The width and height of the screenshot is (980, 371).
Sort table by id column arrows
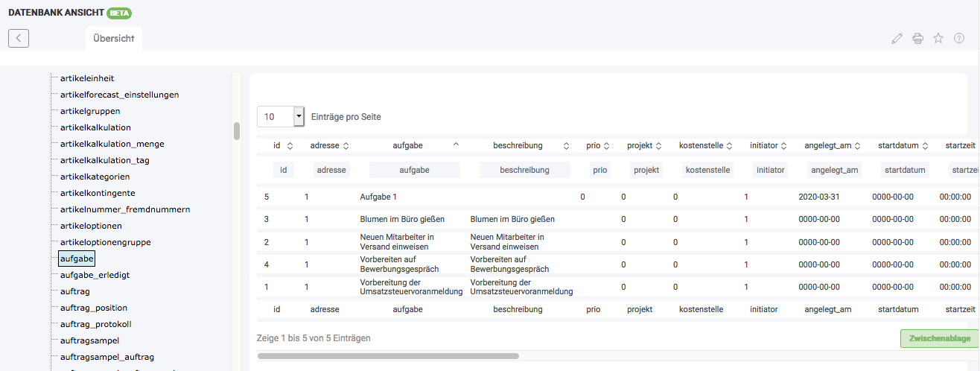pyautogui.click(x=290, y=146)
